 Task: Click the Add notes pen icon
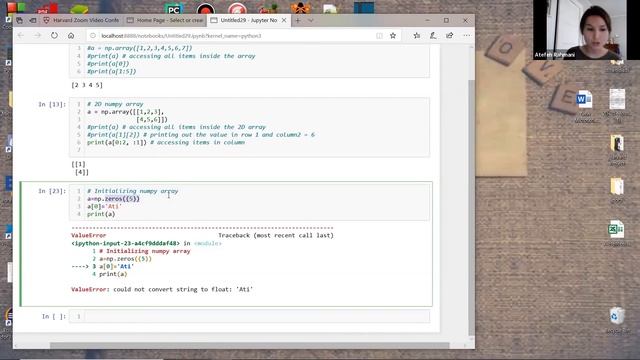433,36
